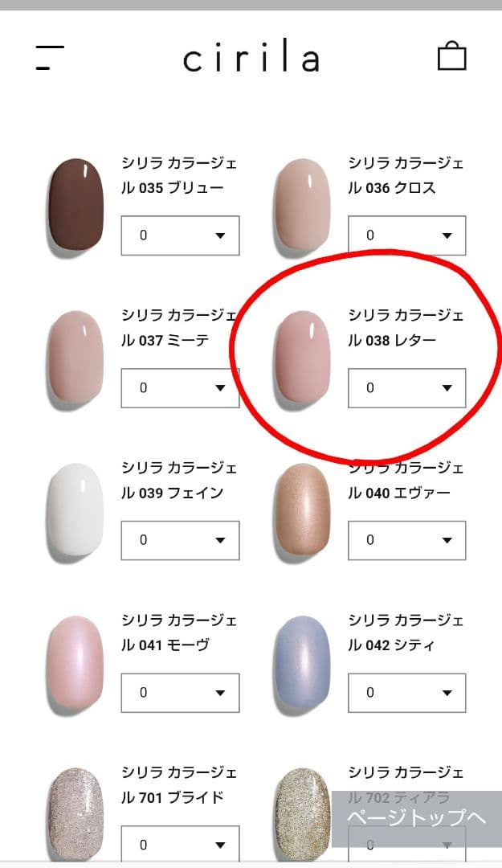
Task: Expand quantity selector for 041 モーヴ
Action: coord(181,693)
